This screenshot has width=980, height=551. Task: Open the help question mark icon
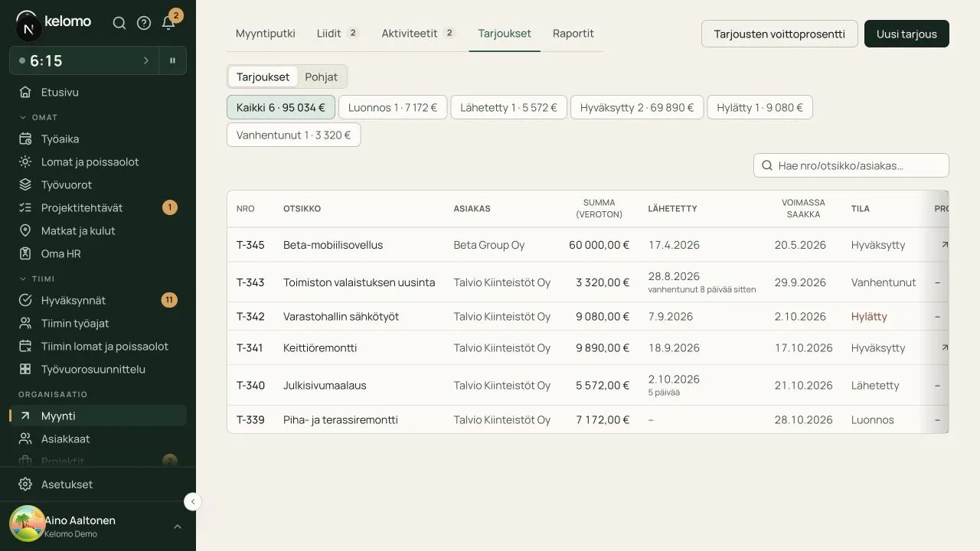click(144, 23)
